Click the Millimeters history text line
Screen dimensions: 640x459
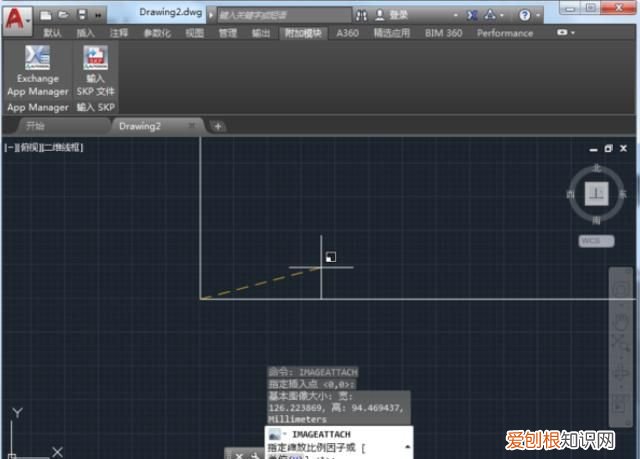click(x=298, y=419)
